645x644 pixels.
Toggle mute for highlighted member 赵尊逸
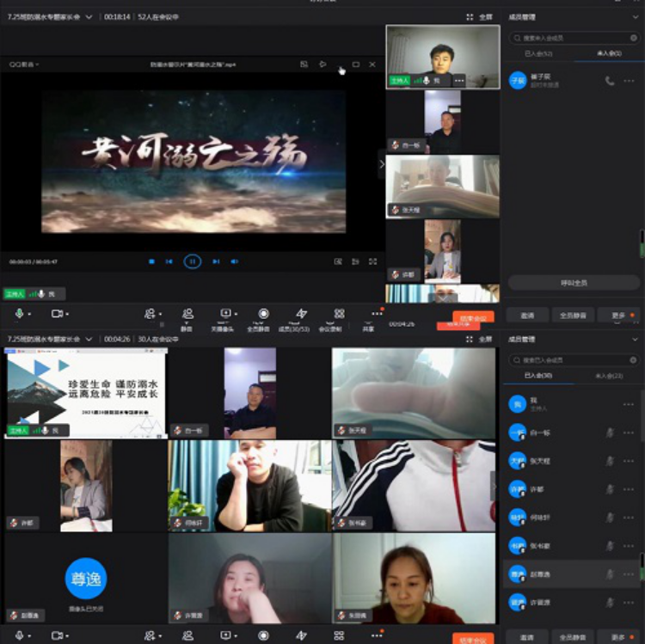pyautogui.click(x=610, y=574)
